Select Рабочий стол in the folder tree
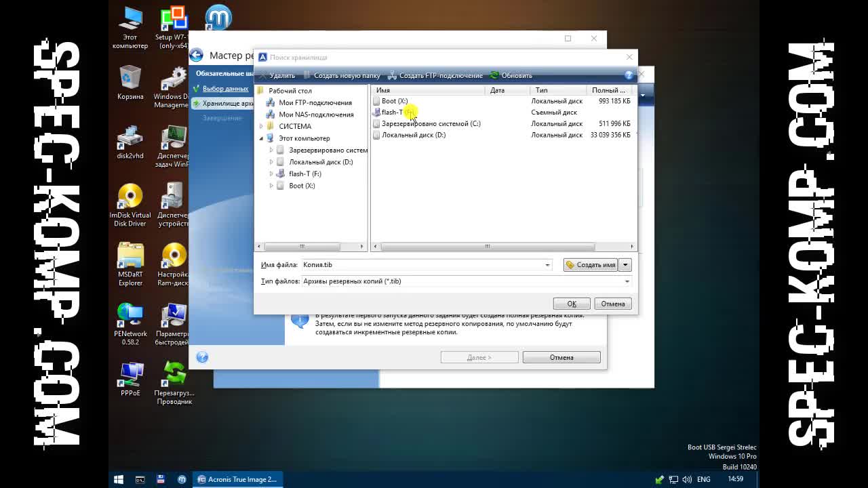The height and width of the screenshot is (488, 868). (x=290, y=91)
